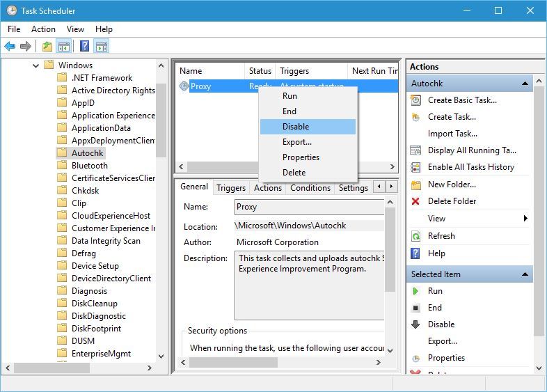Click the Up one level folder icon
The width and height of the screenshot is (547, 392).
[47, 46]
